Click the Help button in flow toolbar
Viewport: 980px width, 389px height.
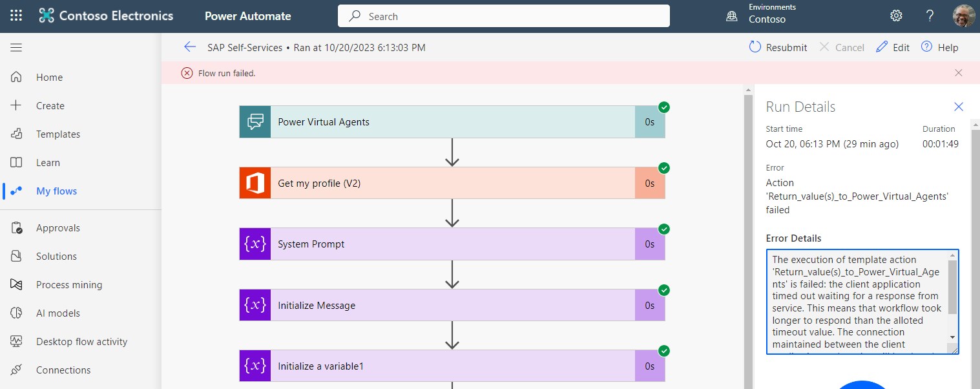point(939,47)
